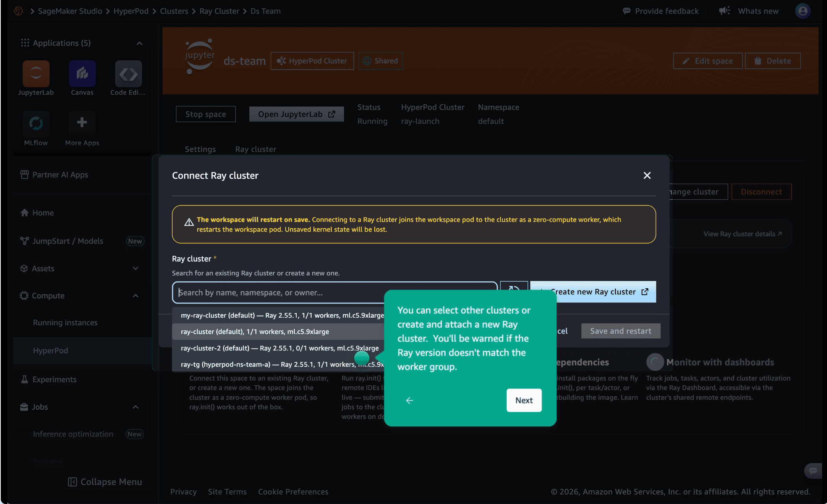
Task: Open the chat widget bubble
Action: pyautogui.click(x=813, y=471)
